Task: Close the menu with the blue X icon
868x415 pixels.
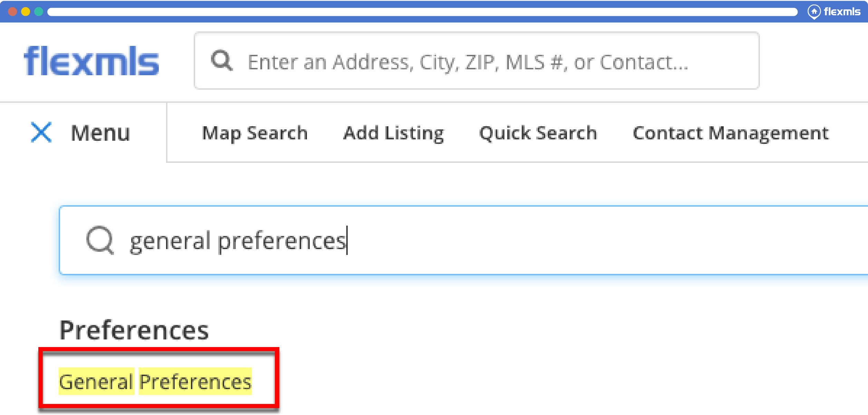Action: pyautogui.click(x=41, y=132)
